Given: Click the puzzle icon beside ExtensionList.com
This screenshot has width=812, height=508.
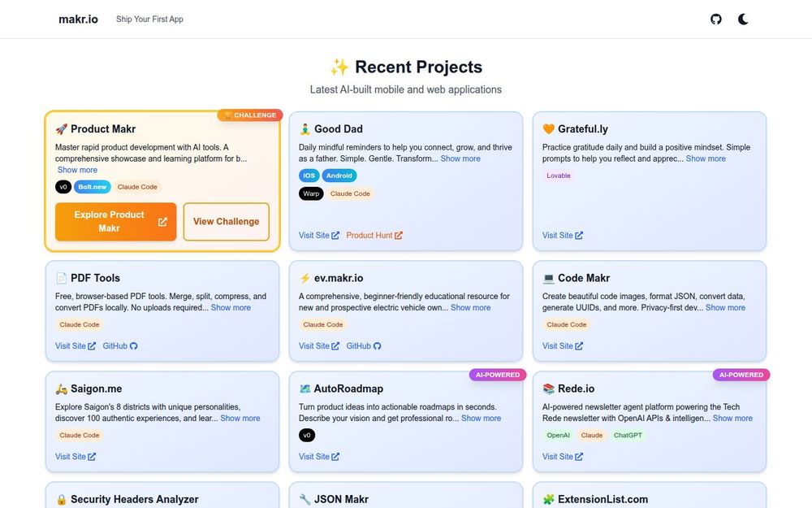Looking at the screenshot, I should pos(548,500).
